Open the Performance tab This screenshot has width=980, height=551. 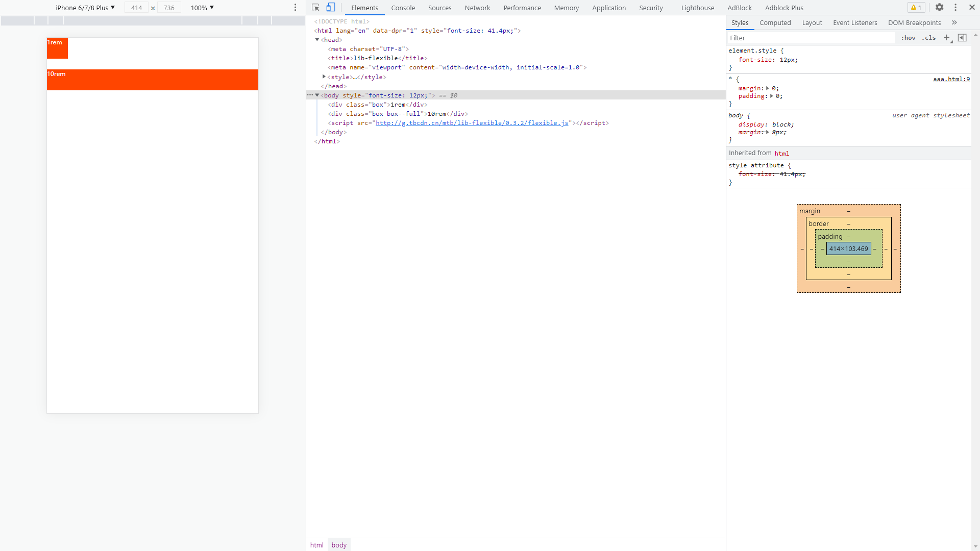coord(522,8)
